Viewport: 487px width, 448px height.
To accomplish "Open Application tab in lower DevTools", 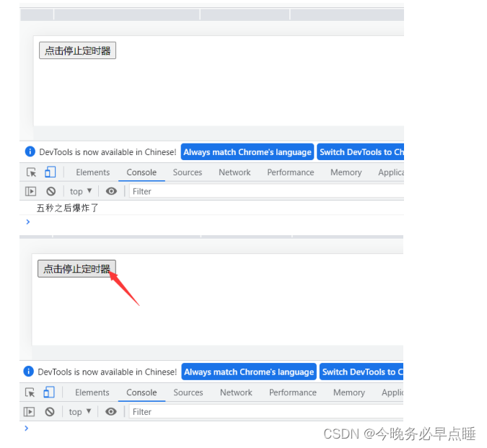I will [x=392, y=392].
